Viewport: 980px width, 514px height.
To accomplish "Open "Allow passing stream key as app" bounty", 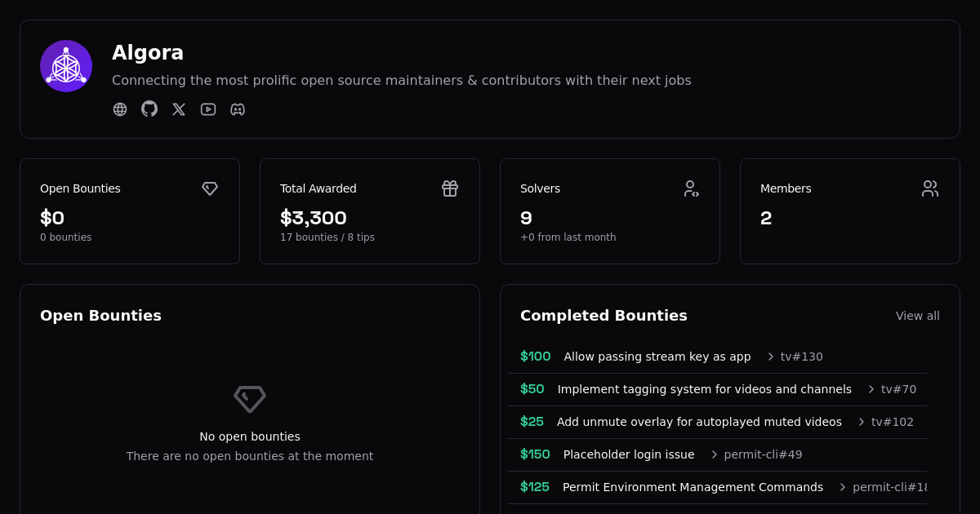I will (657, 357).
